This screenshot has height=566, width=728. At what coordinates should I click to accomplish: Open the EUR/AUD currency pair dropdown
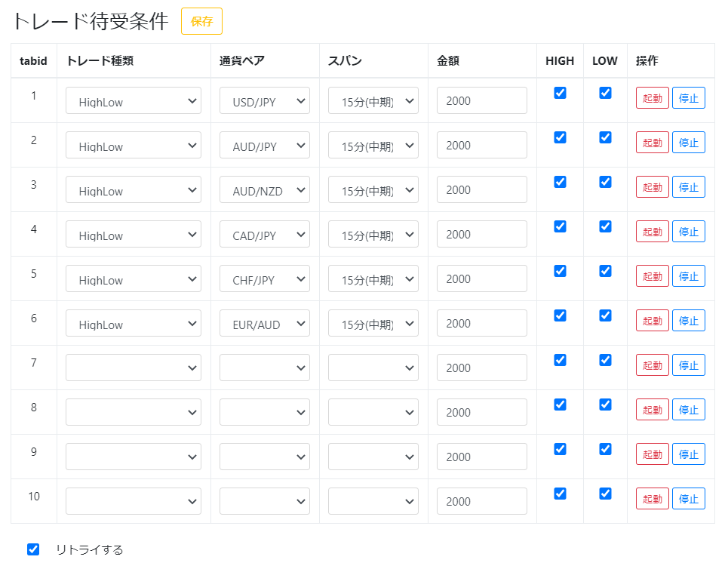click(x=265, y=324)
